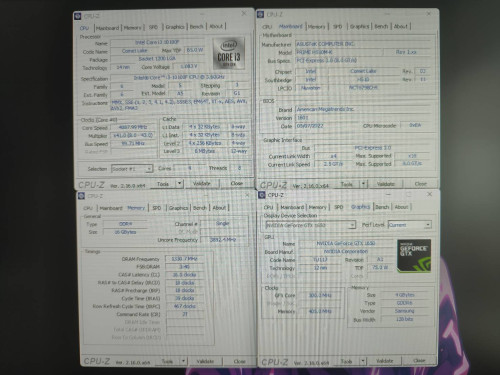The image size is (500, 375).
Task: Click the DRAM Frequency value field
Action: [184, 259]
